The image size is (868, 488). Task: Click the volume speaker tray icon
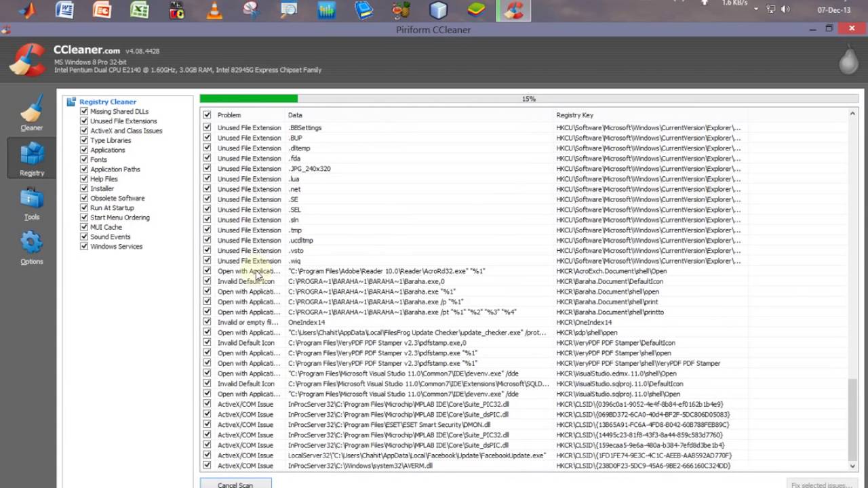tap(785, 9)
